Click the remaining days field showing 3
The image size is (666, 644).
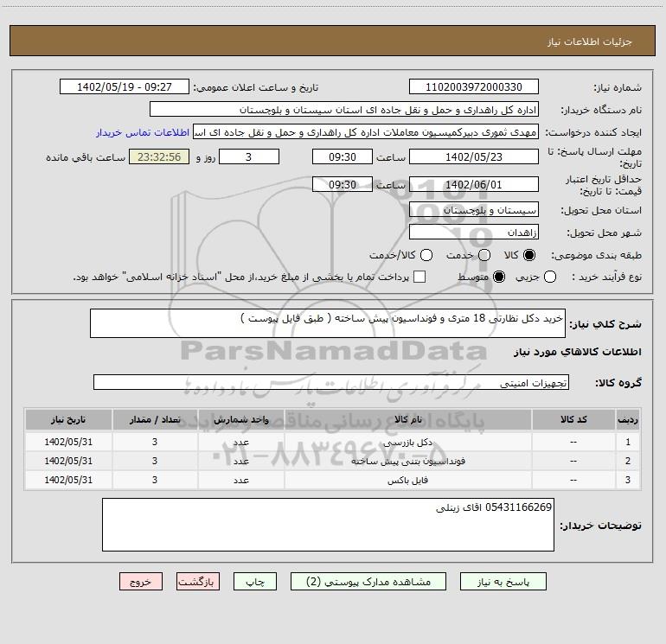click(249, 156)
